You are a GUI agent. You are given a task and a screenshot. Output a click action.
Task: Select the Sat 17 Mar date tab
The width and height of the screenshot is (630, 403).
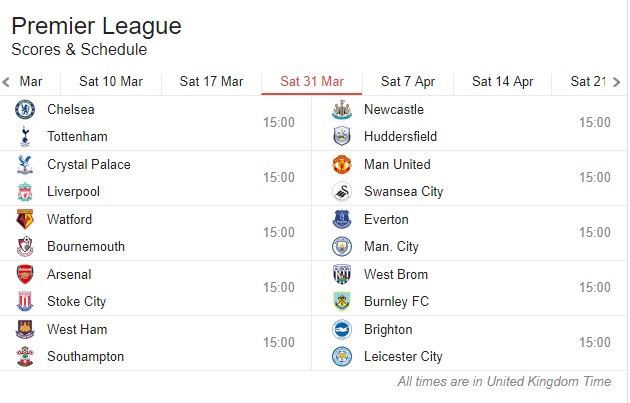(x=211, y=82)
